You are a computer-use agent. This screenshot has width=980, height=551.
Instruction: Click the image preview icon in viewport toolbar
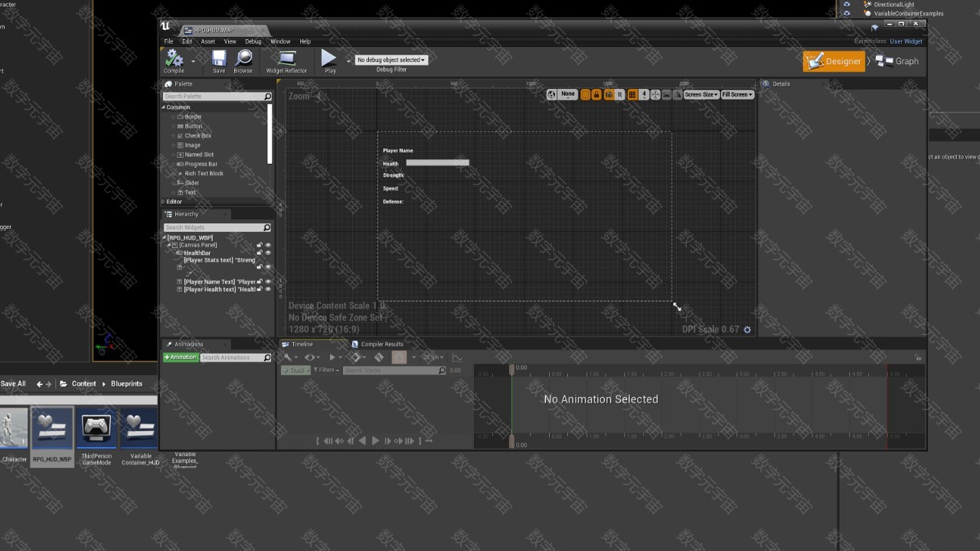[x=666, y=94]
